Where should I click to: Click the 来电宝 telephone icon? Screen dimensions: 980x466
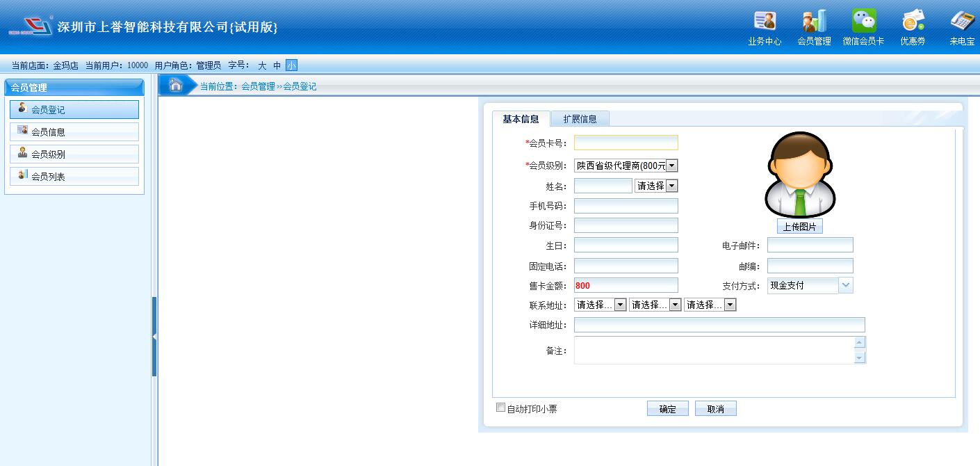coord(963,22)
